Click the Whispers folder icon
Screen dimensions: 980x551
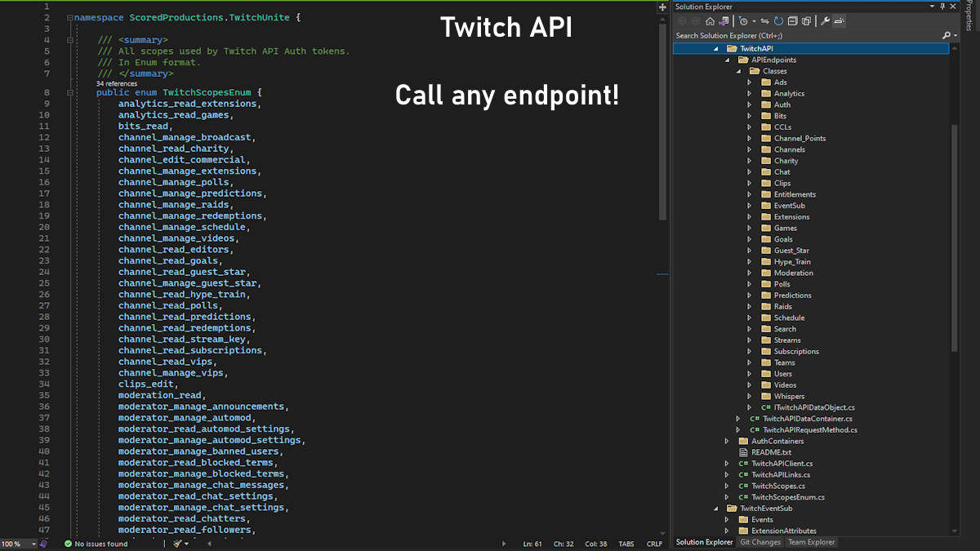click(766, 396)
